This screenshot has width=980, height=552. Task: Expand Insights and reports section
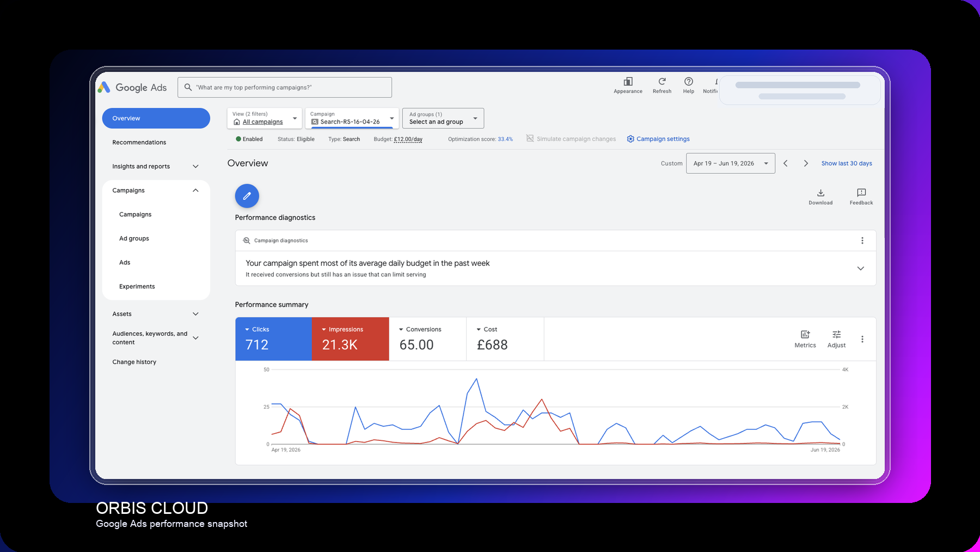point(195,166)
